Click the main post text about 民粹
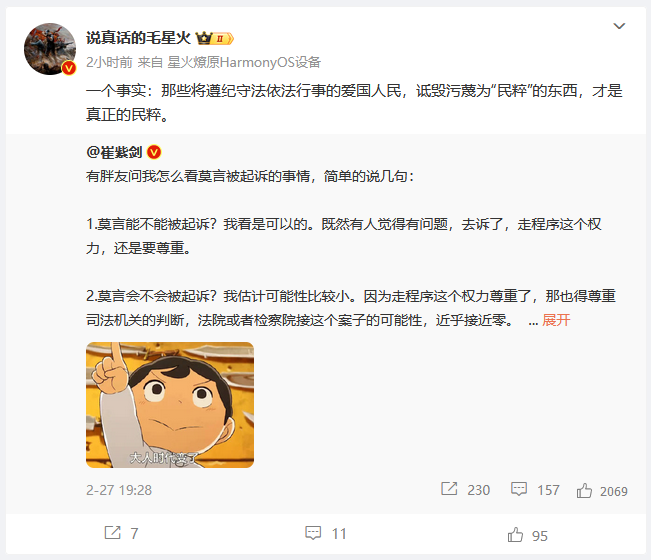The image size is (651, 560). click(x=354, y=103)
